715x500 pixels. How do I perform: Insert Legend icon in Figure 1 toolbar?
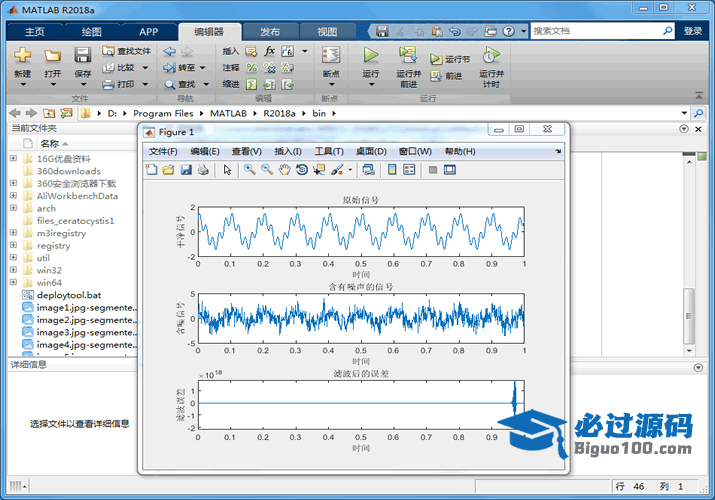pos(409,170)
